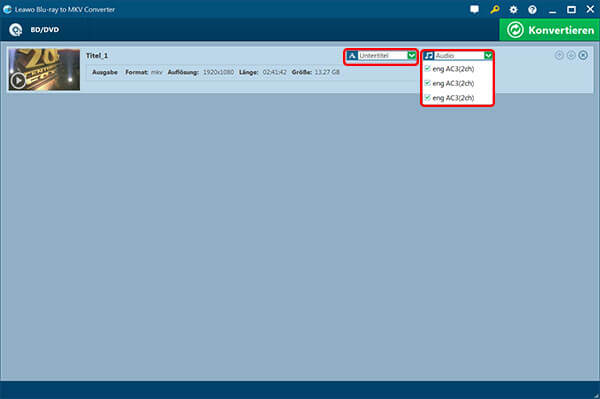Remove Titel_1 with the circled X icon
The width and height of the screenshot is (600, 399).
(x=583, y=55)
